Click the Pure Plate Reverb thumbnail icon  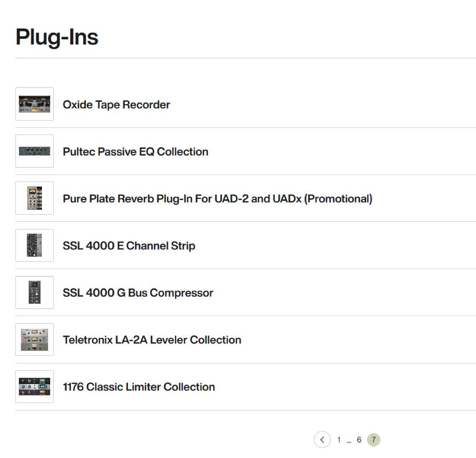tap(34, 198)
